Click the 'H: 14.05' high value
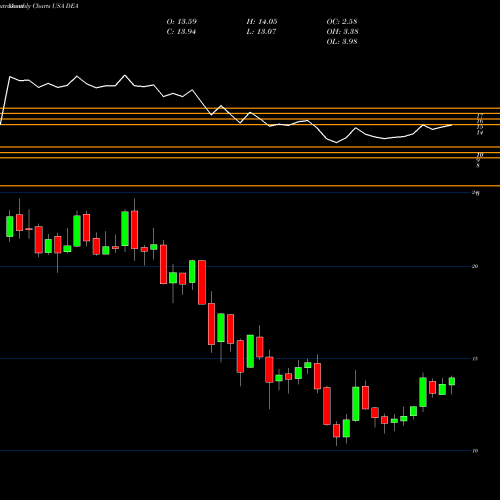This screenshot has height=500, width=500. click(262, 22)
